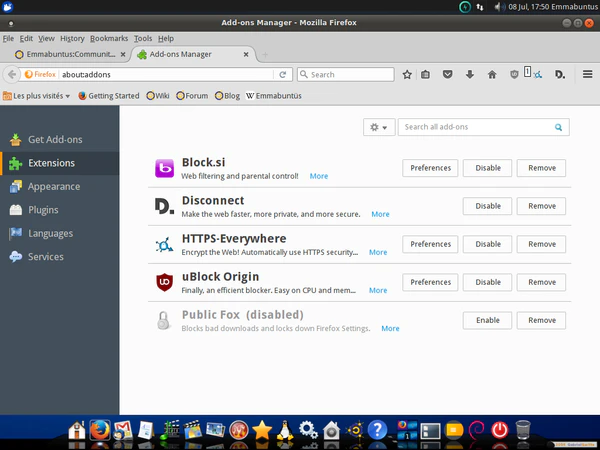Open the gear tools dropdown for add-ons
Viewport: 600px width, 450px height.
tap(379, 127)
